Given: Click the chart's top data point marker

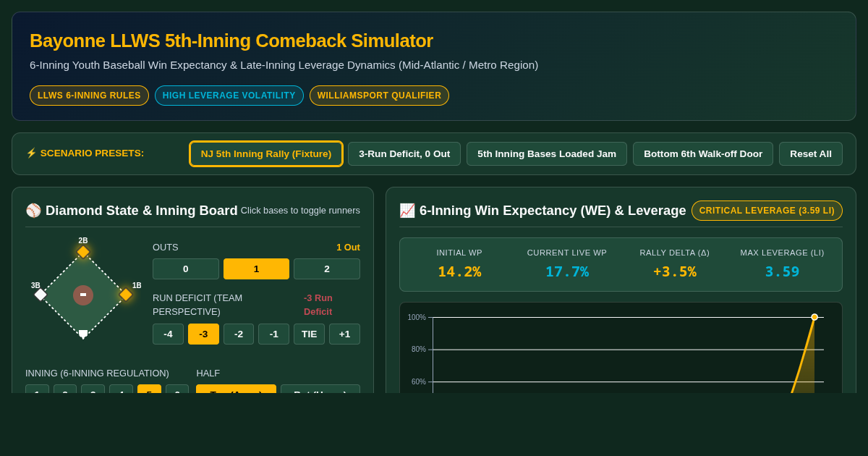Looking at the screenshot, I should point(814,317).
